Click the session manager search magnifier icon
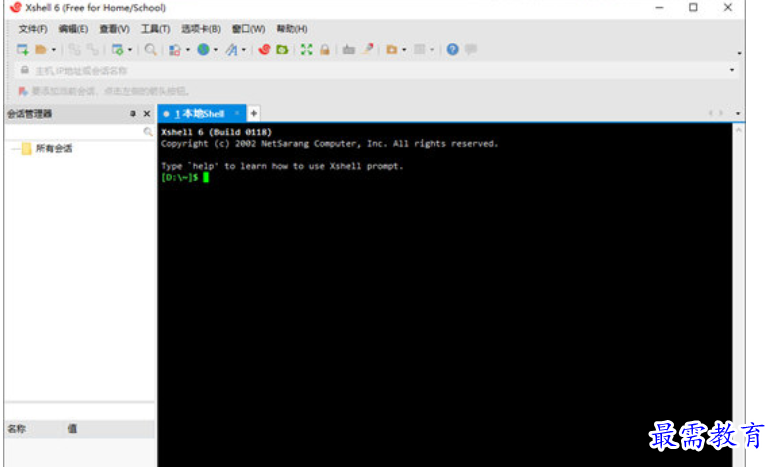Viewport: 773px width, 467px height. (x=148, y=132)
